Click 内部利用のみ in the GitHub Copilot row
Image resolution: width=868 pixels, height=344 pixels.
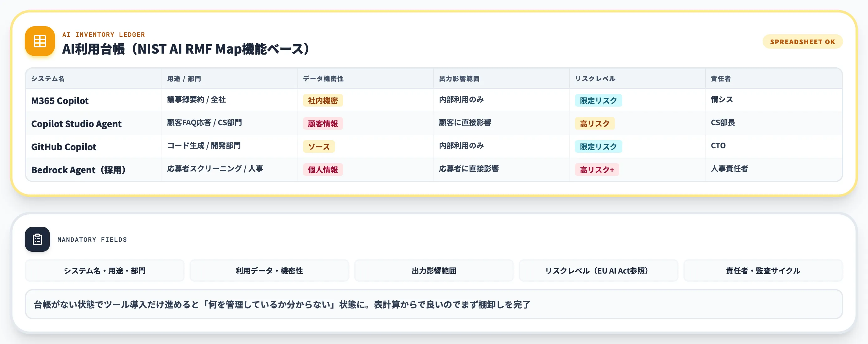click(461, 146)
